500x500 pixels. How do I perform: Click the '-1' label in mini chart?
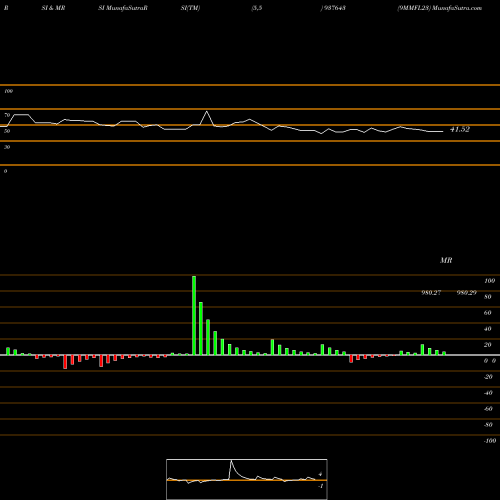pos(321,486)
